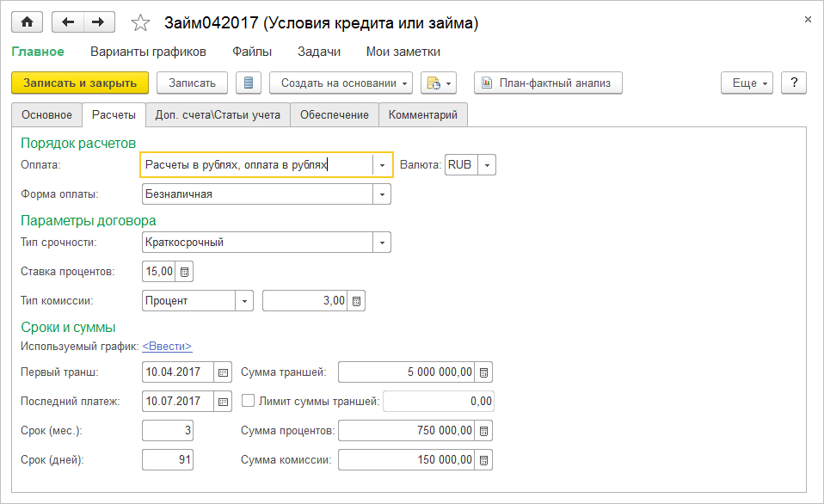
Task: Click the Порядок расчетов heading
Action: pyautogui.click(x=78, y=144)
